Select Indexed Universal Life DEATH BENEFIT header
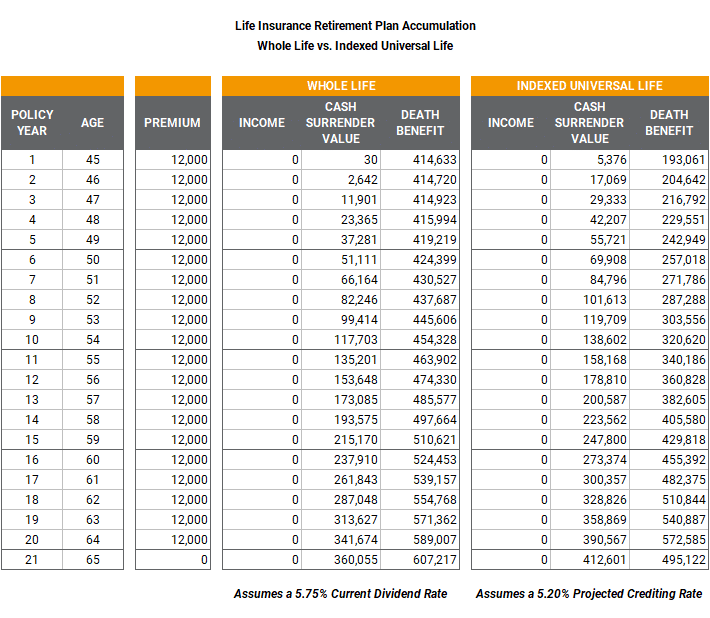The height and width of the screenshot is (618, 710). (x=669, y=123)
